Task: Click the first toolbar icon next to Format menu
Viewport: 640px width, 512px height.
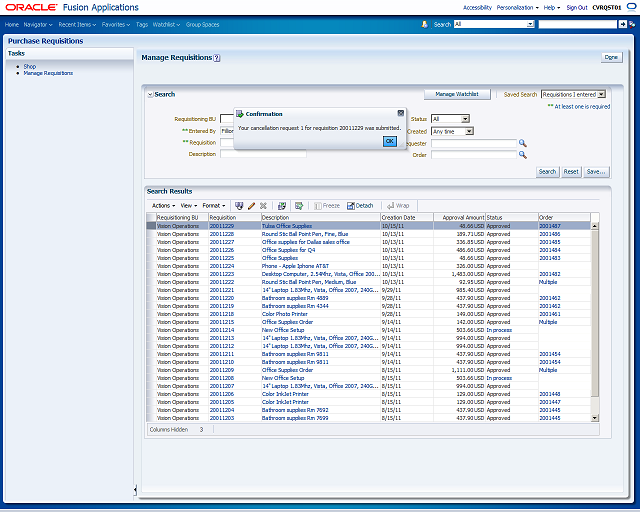Action: pos(239,206)
